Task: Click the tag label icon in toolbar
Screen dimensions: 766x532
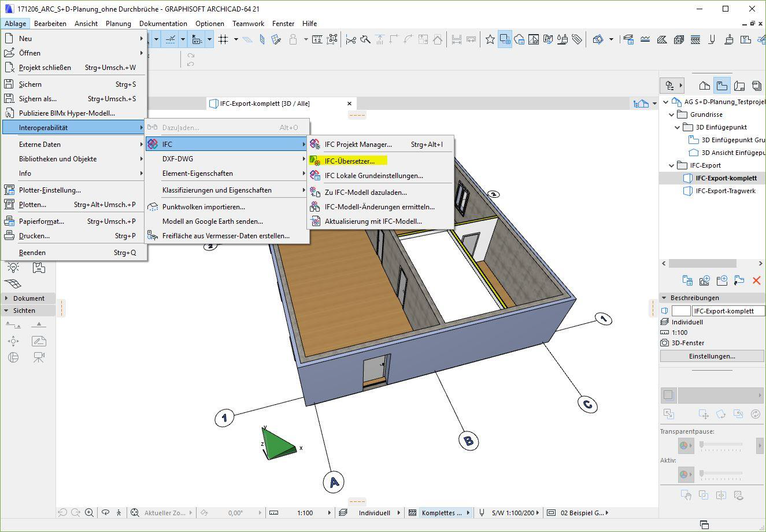Action: 576,39
